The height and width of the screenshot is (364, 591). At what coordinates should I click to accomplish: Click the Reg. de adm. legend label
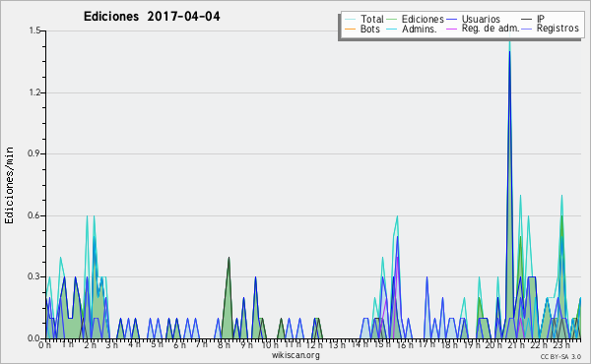point(490,29)
